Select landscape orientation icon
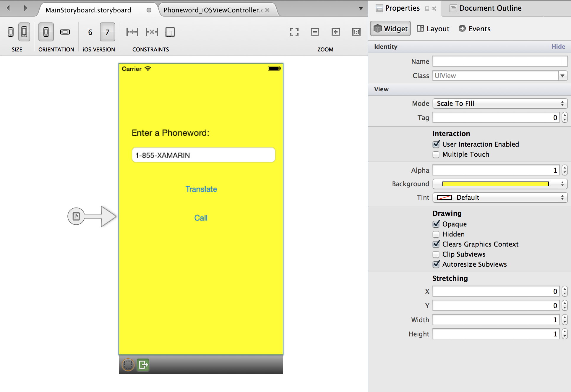The height and width of the screenshot is (392, 571). tap(65, 32)
